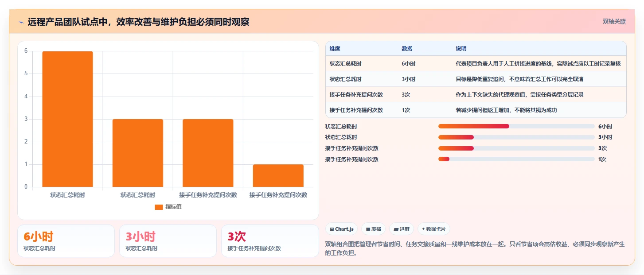Viewport: 644px width, 275px height.
Task: Click the note starting 目标是降低重复追问
Action: tap(519, 79)
